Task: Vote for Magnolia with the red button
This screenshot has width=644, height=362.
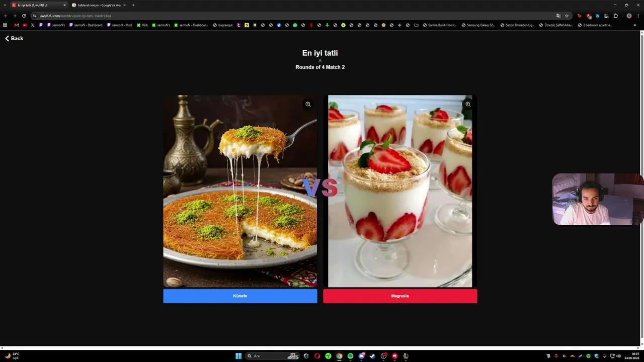Action: pyautogui.click(x=400, y=296)
